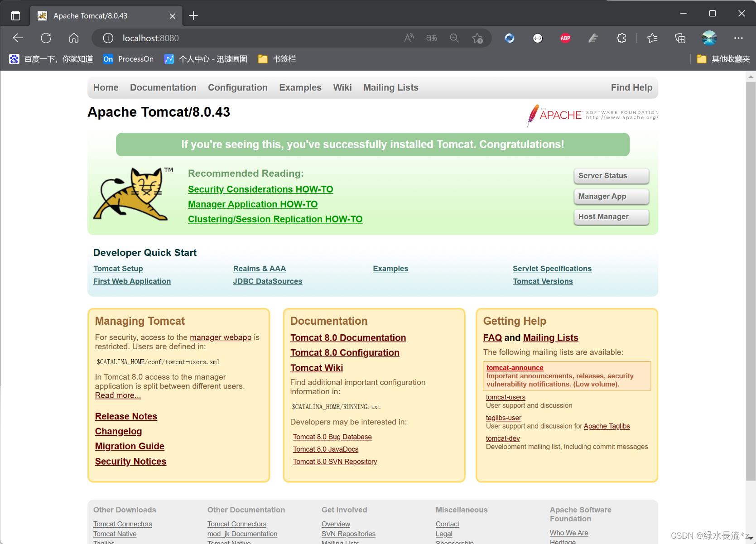Viewport: 756px width, 544px height.
Task: Open Clustering/Session Replication HOW-TO link
Action: coord(275,219)
